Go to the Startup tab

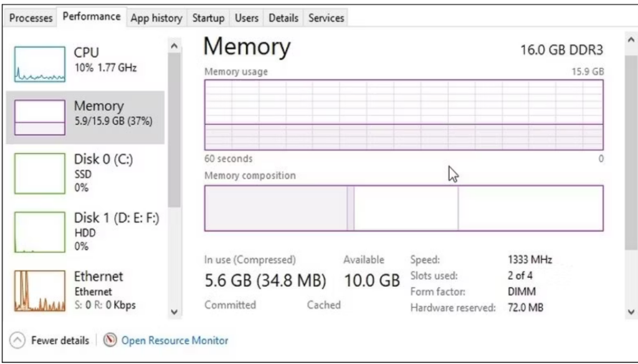click(x=208, y=18)
